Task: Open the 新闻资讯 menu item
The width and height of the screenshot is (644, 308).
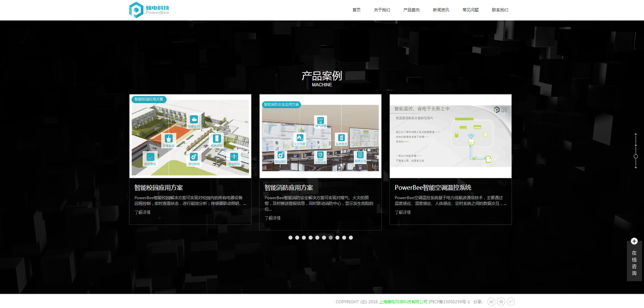Action: 441,10
